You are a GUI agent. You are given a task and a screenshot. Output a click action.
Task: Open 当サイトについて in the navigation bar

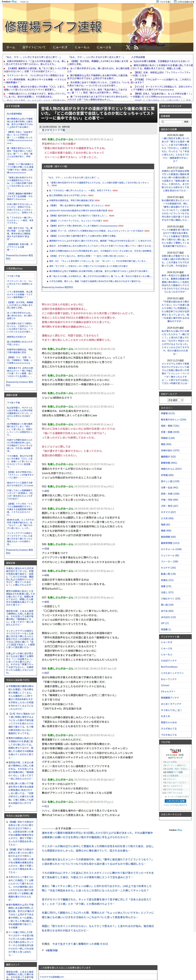pyautogui.click(x=34, y=47)
